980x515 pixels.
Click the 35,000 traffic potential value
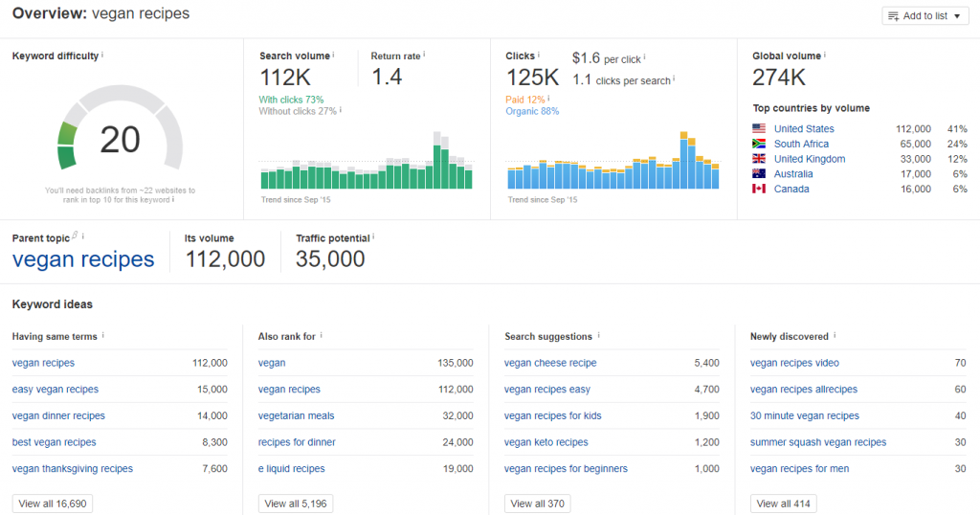coord(330,258)
